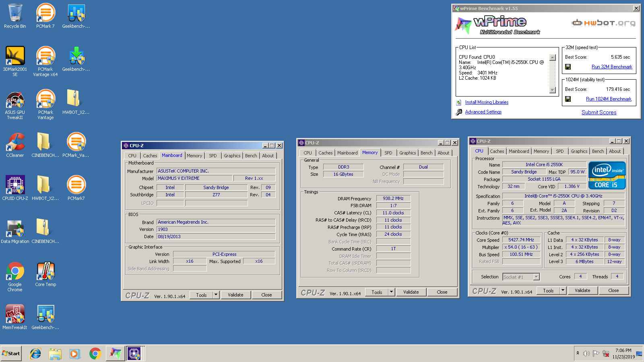644x362 pixels.
Task: Launch Google Chrome desktop shortcut
Action: click(15, 277)
